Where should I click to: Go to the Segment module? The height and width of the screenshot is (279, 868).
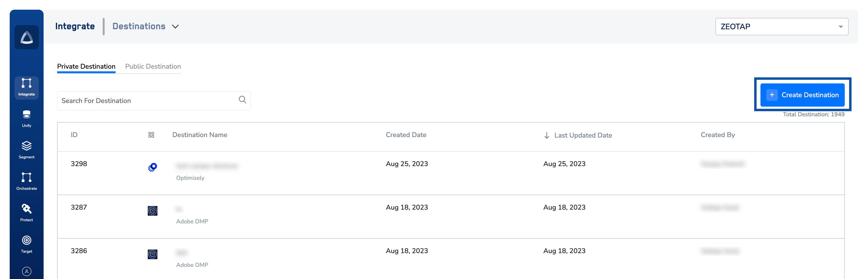point(27,150)
